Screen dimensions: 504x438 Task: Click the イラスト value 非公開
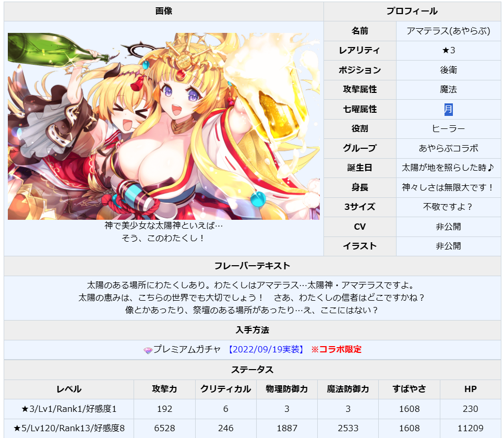tap(448, 246)
